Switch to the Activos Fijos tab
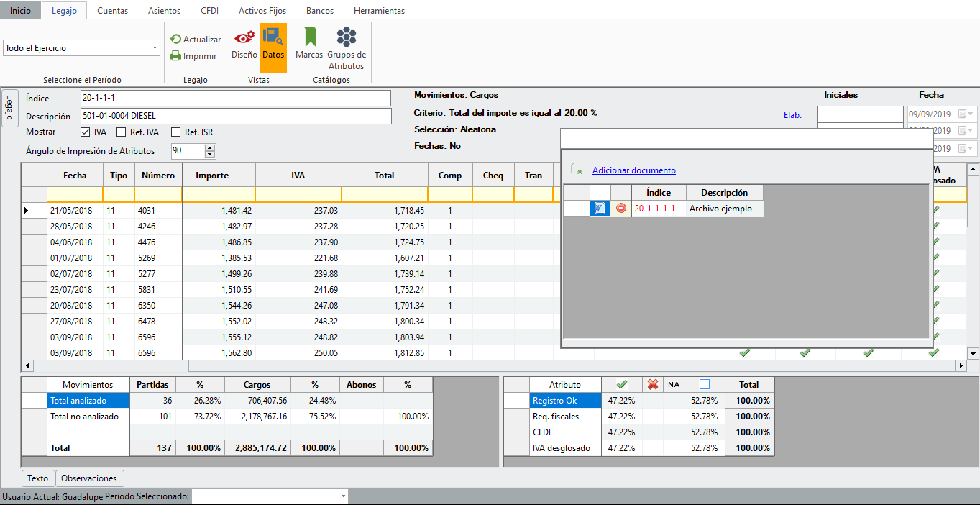Screen dimensions: 980x505 pos(262,11)
